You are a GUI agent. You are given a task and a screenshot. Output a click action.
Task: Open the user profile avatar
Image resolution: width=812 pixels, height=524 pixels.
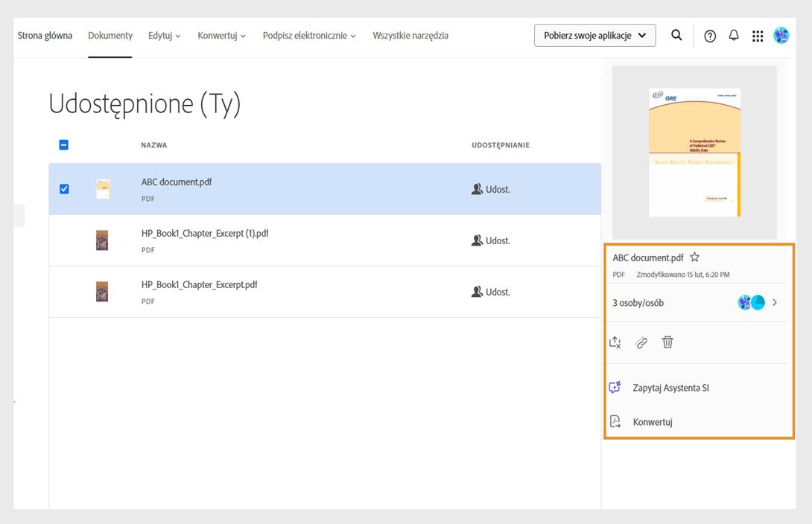point(781,35)
